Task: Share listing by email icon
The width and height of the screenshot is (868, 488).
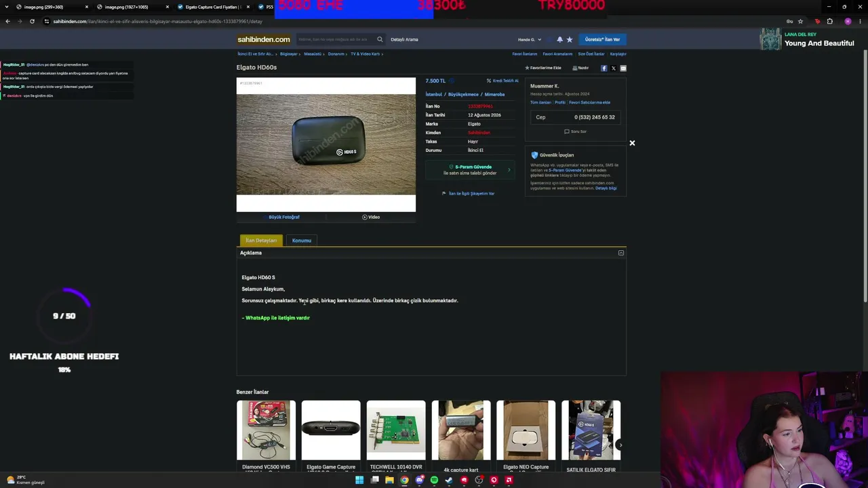Action: coord(623,68)
